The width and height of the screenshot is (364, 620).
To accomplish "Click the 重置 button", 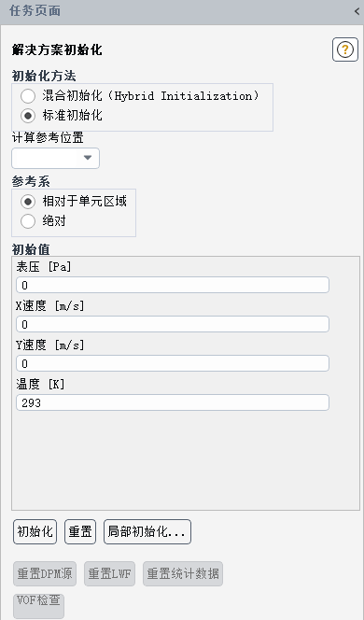I will click(80, 532).
